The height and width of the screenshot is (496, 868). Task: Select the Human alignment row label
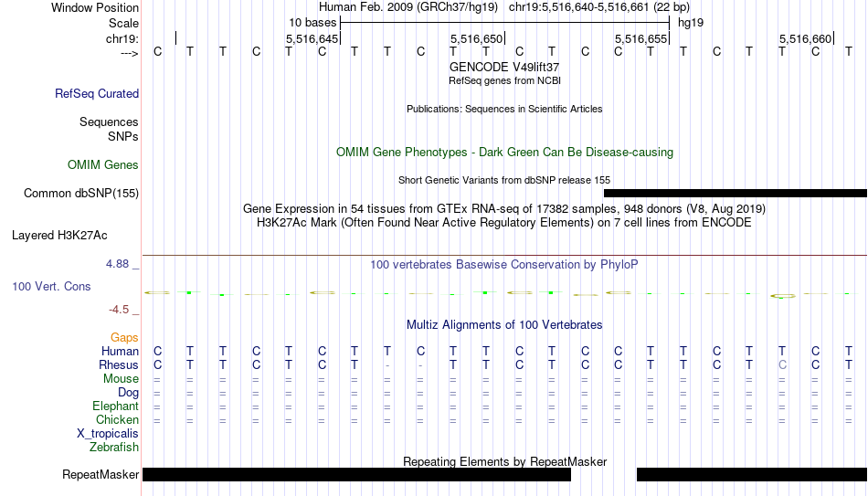tap(120, 351)
